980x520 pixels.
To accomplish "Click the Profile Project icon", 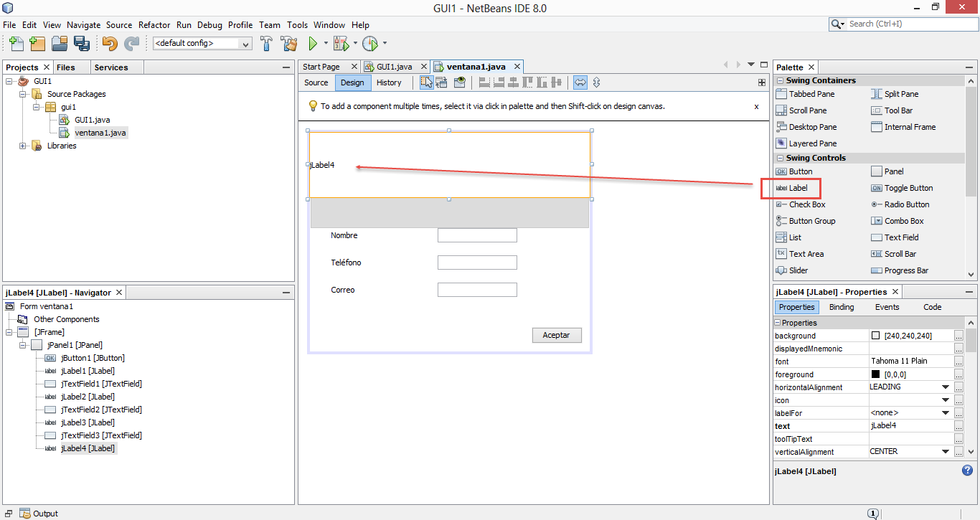I will 372,43.
